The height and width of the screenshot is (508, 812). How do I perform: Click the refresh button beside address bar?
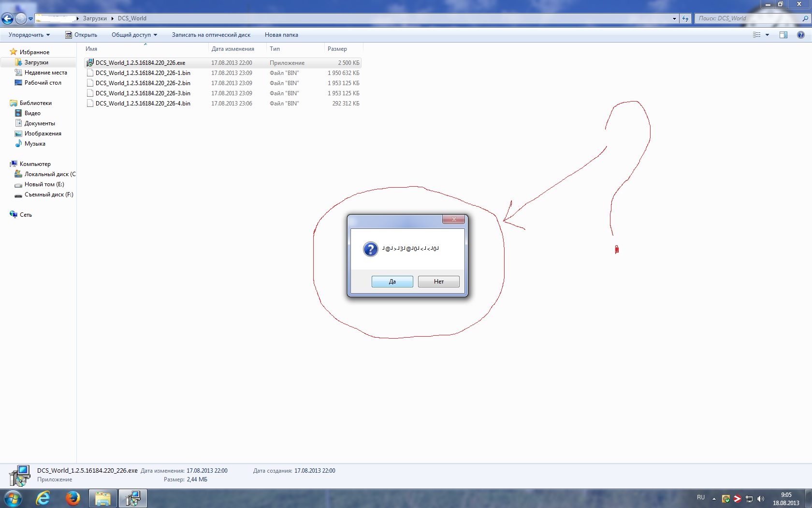click(x=685, y=18)
